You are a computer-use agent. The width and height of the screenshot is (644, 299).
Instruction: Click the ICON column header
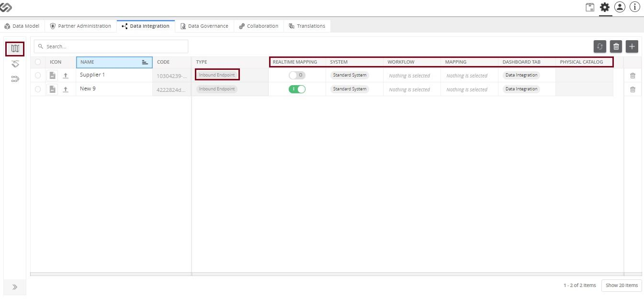[x=61, y=62]
